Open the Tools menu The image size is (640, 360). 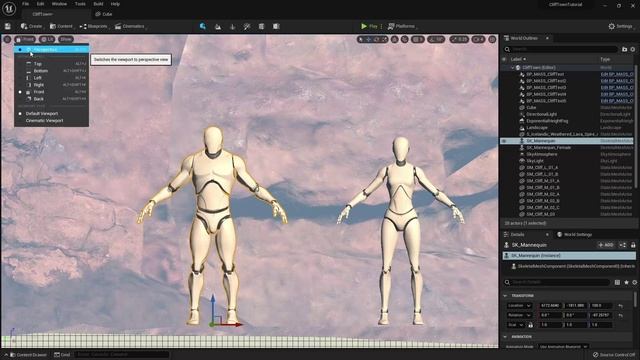[80, 4]
